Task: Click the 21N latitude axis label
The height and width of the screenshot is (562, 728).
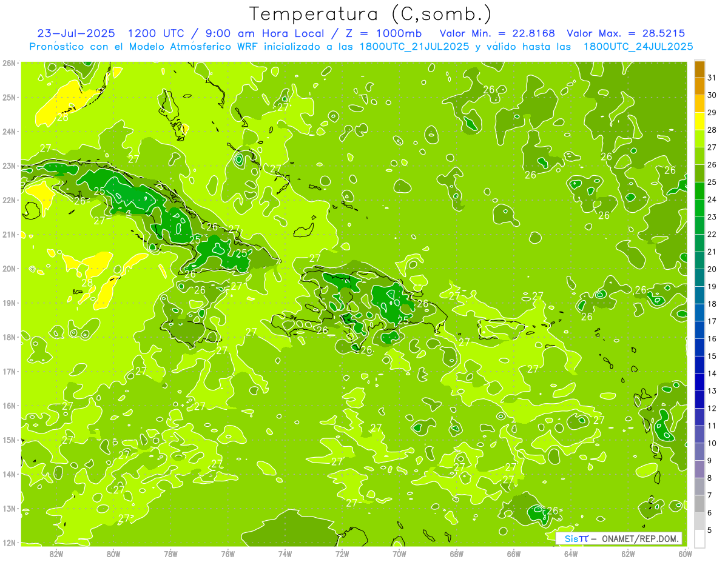Action: (x=9, y=235)
